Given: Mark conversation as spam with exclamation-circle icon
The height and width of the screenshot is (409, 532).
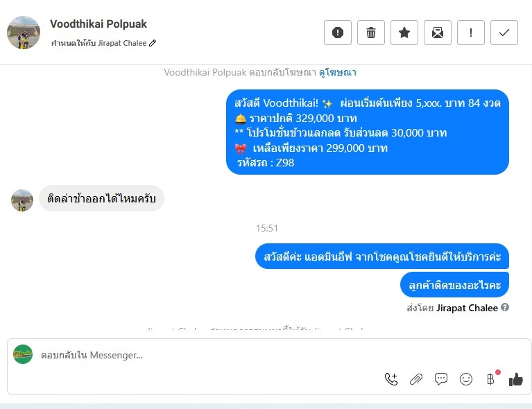Looking at the screenshot, I should tap(338, 33).
